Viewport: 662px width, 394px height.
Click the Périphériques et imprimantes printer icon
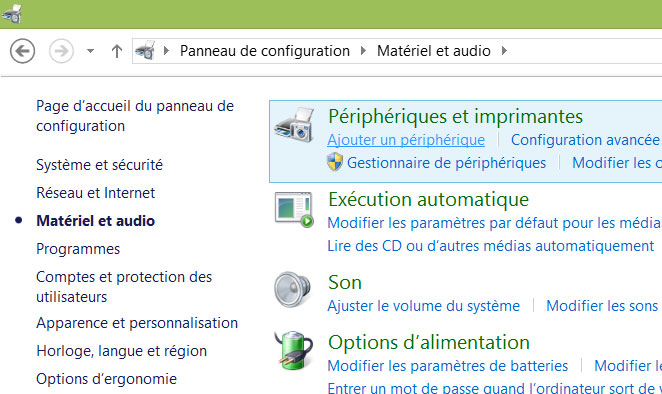(294, 125)
